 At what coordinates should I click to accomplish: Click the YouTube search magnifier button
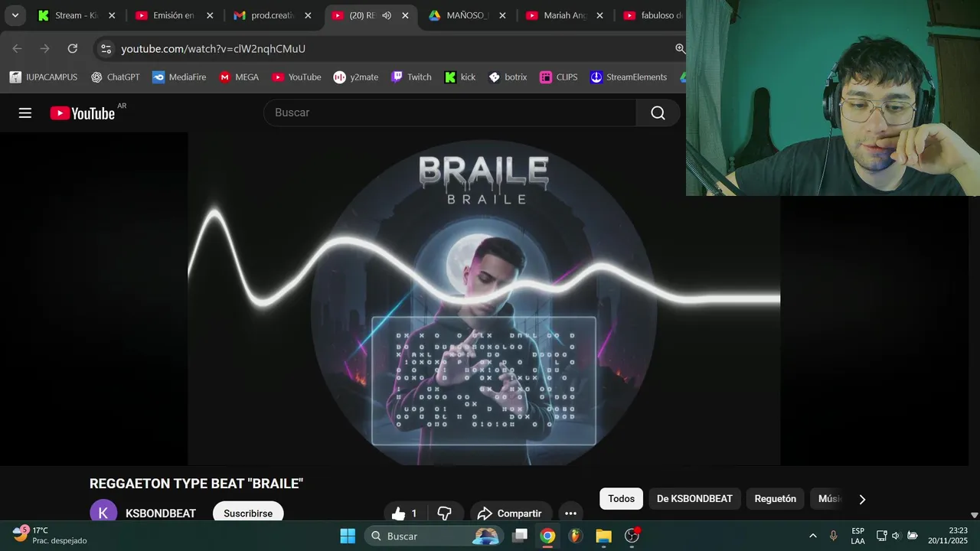[658, 112]
